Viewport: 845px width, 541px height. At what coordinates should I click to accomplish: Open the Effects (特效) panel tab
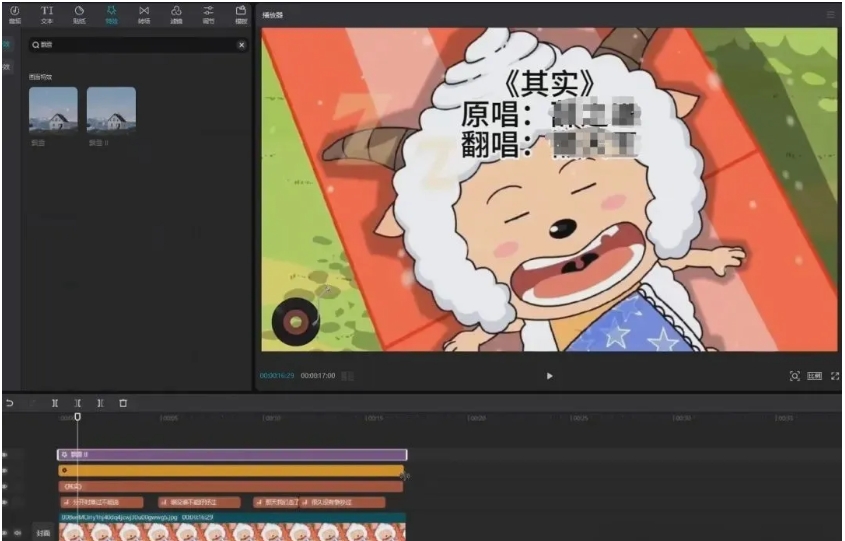[112, 15]
